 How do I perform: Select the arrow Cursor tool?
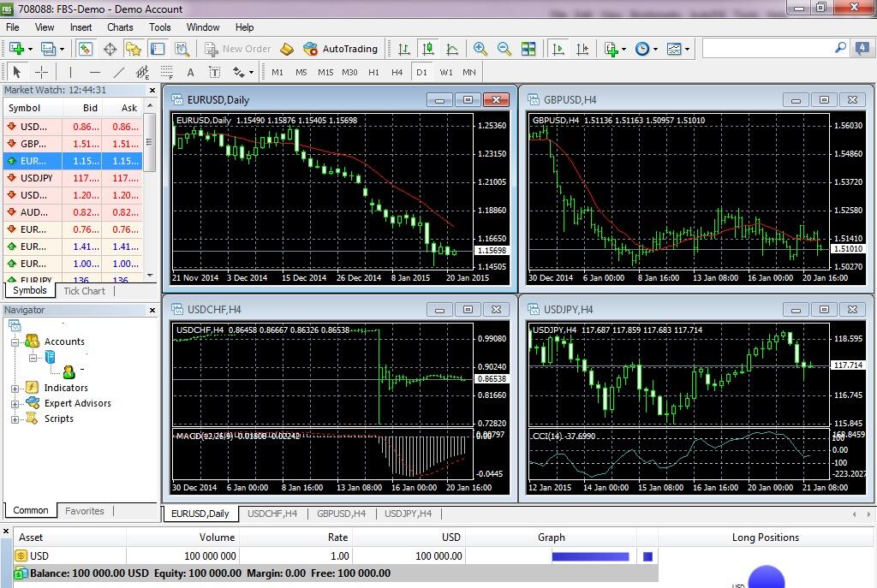tap(17, 72)
